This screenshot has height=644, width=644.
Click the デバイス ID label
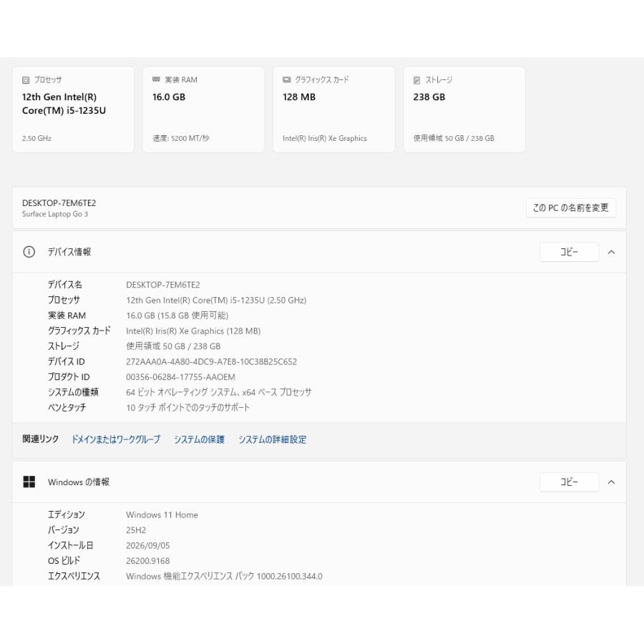[66, 362]
